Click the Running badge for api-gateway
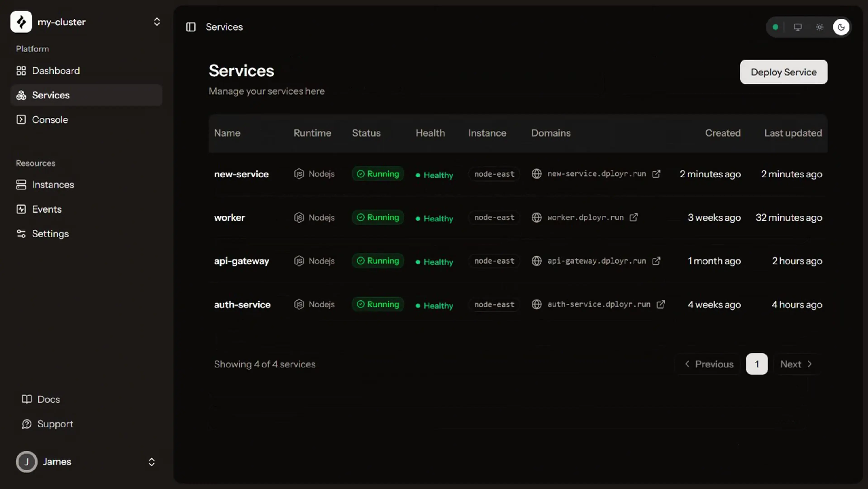This screenshot has width=868, height=489. point(378,261)
